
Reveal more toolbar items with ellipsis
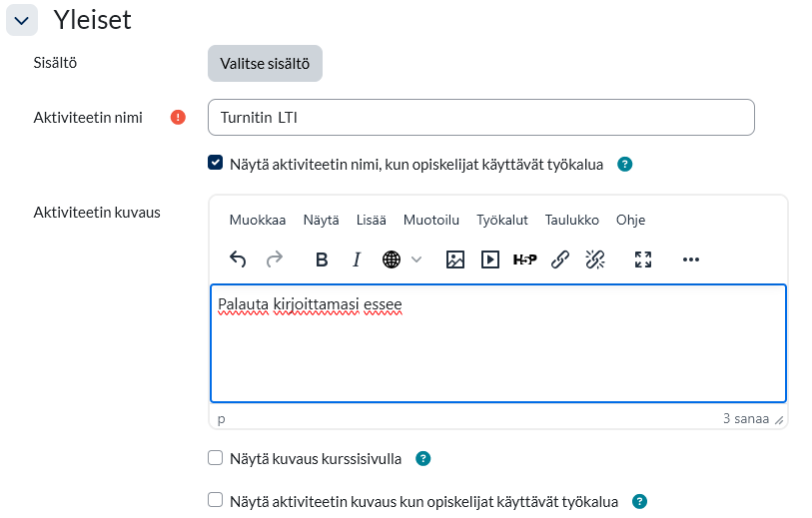point(691,259)
